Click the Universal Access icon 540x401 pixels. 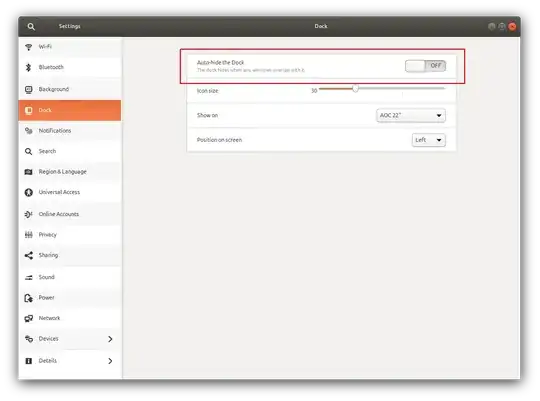click(x=29, y=192)
